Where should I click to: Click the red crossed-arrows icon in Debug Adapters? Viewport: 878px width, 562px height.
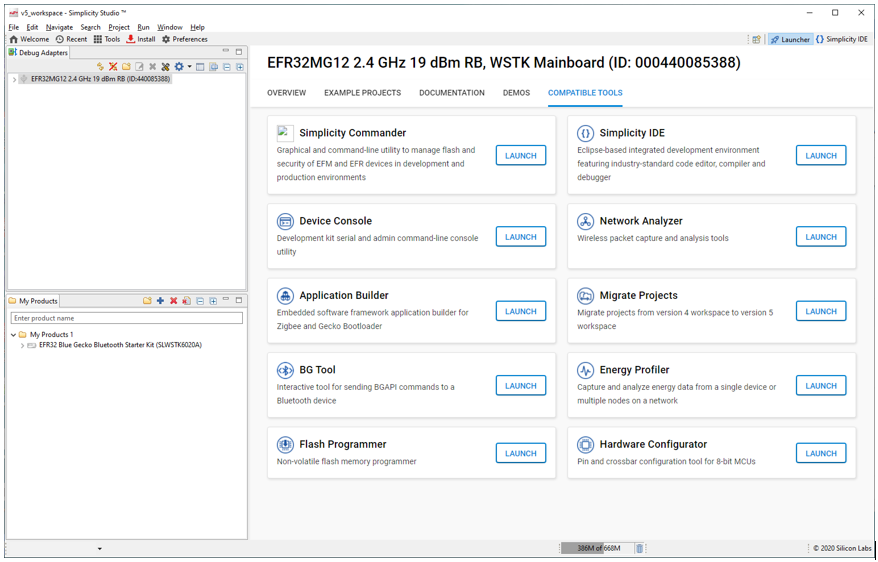coord(113,67)
